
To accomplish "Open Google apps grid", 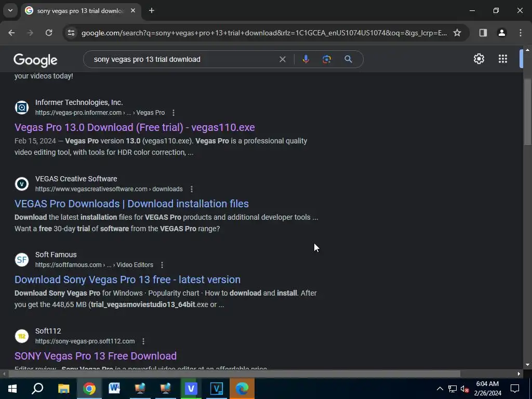I will (503, 59).
